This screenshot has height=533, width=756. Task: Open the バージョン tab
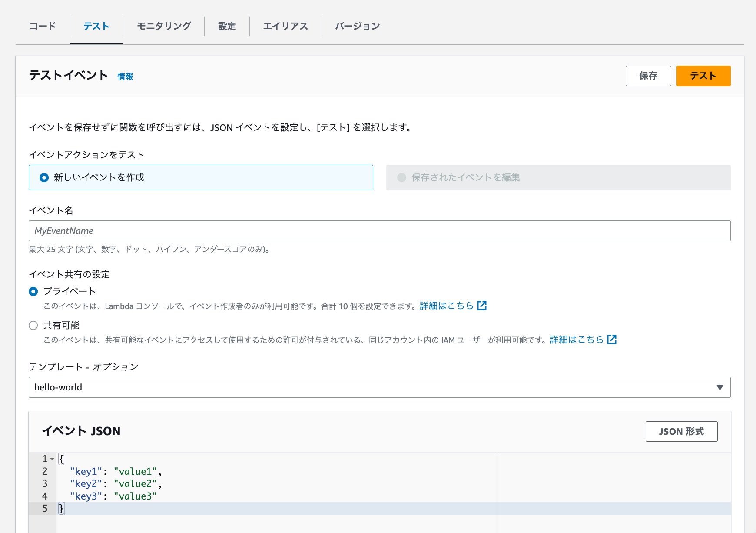356,26
